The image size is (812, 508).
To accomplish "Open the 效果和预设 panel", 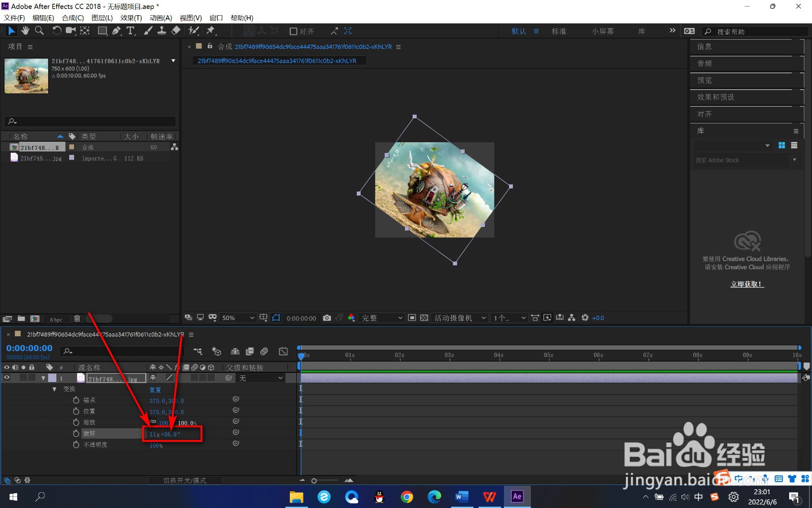I will 716,97.
